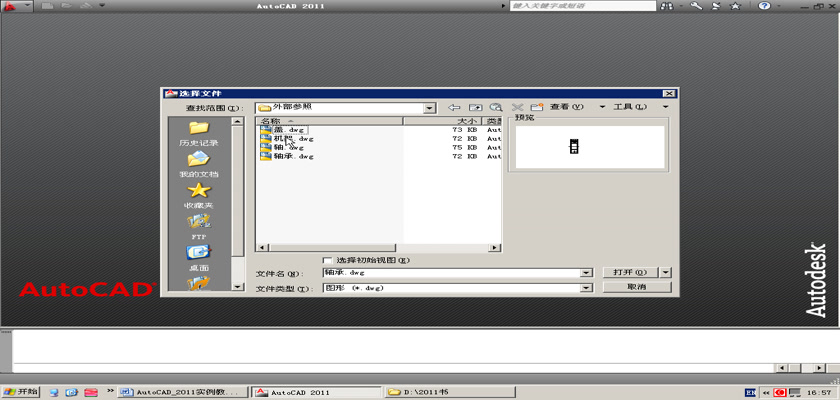840x400 pixels.
Task: Select file 盖.dwg
Action: (284, 130)
